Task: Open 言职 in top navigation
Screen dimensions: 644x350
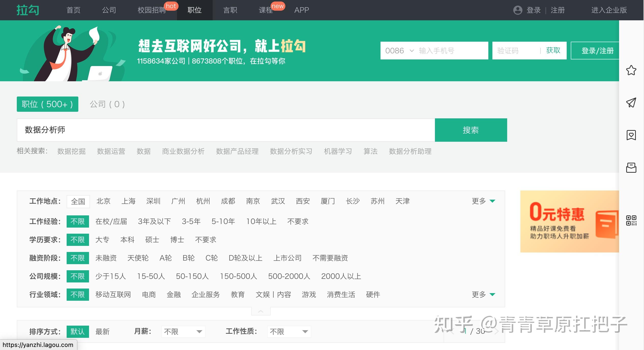Action: pos(230,10)
